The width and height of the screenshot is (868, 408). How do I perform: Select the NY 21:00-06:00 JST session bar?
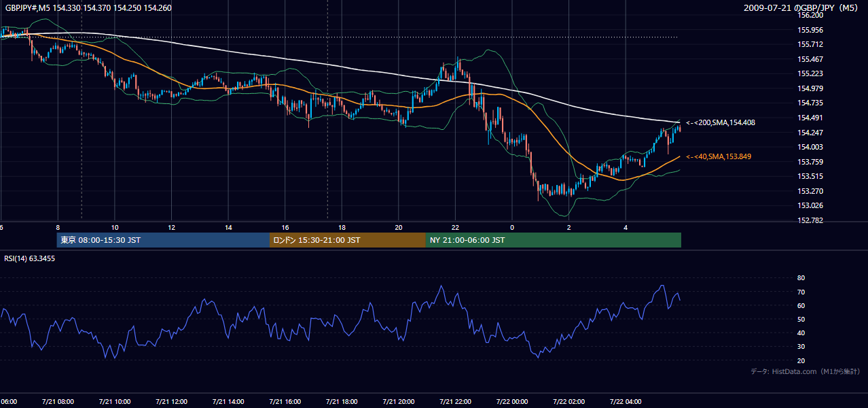pos(554,240)
